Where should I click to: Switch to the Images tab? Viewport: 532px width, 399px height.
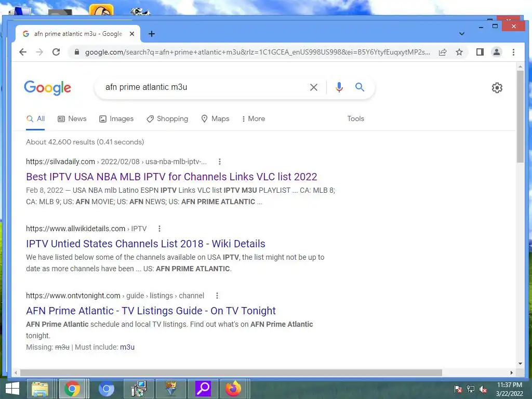coord(116,119)
